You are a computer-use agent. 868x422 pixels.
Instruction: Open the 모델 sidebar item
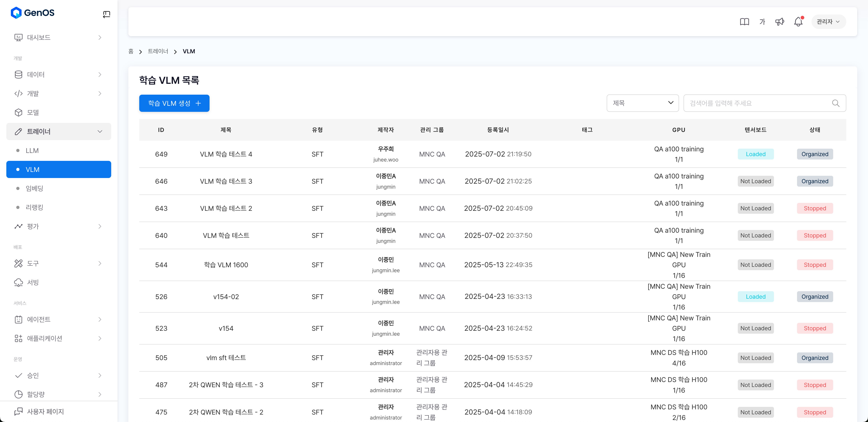pyautogui.click(x=33, y=113)
